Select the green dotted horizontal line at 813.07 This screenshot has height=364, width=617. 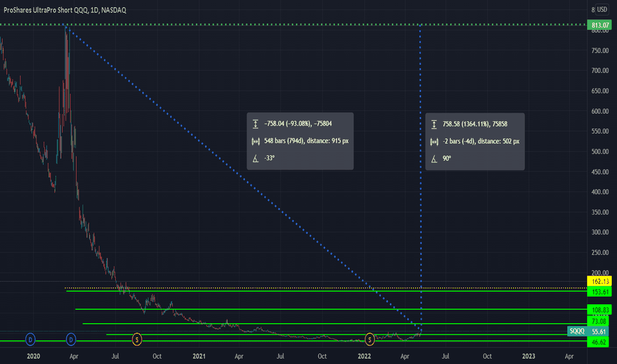coord(293,24)
